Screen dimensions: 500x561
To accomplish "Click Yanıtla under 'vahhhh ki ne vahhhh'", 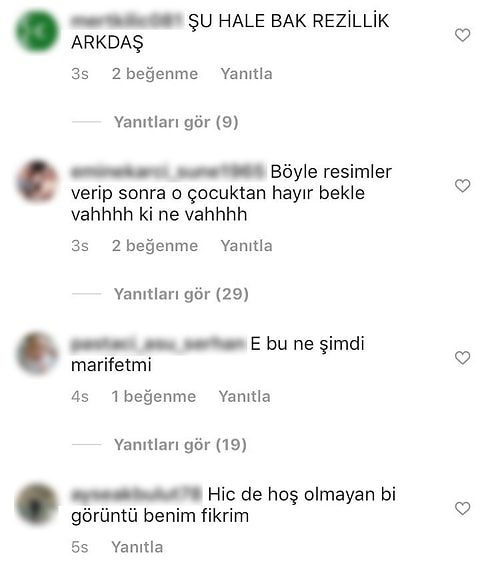I will click(246, 246).
